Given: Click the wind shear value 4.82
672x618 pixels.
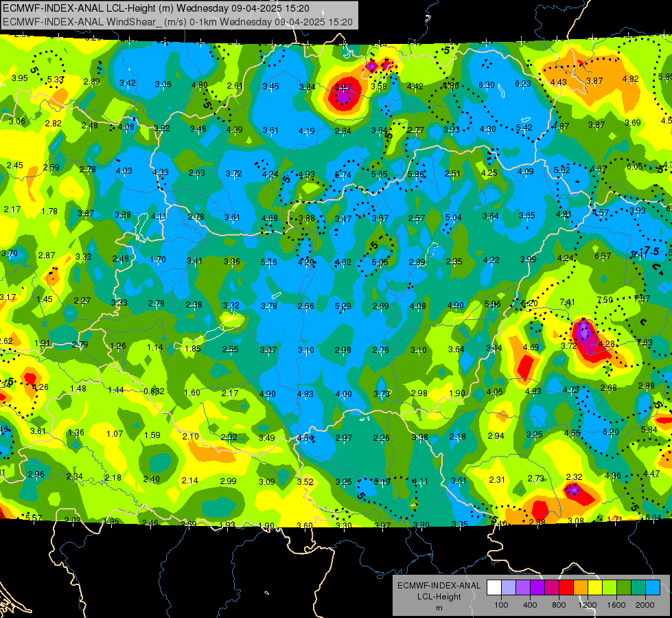Looking at the screenshot, I should click(x=630, y=79).
